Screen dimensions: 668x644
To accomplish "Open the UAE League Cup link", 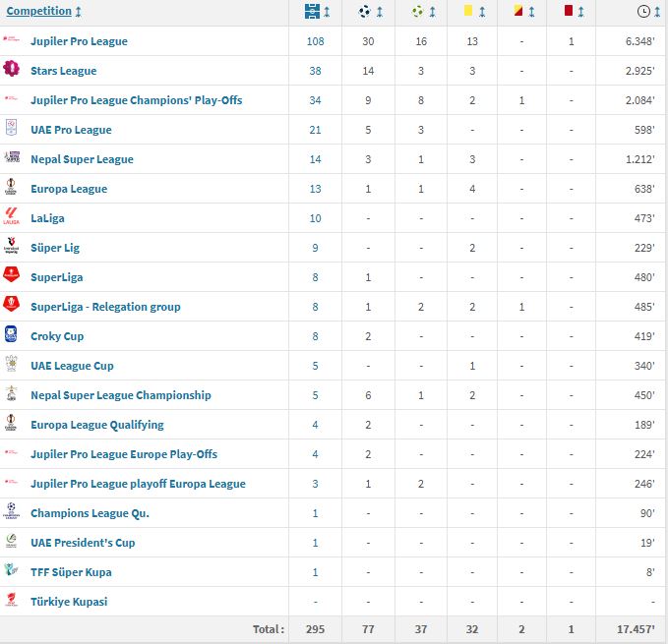I will (72, 366).
